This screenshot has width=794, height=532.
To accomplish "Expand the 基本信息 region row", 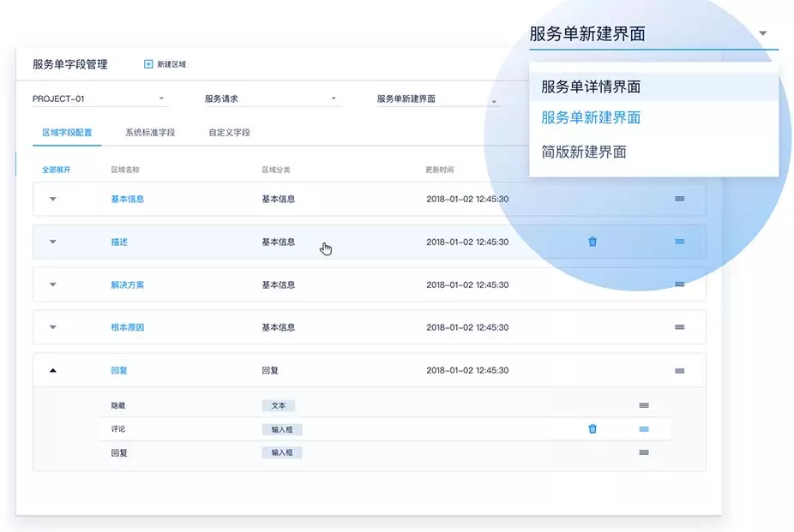I will 52,199.
